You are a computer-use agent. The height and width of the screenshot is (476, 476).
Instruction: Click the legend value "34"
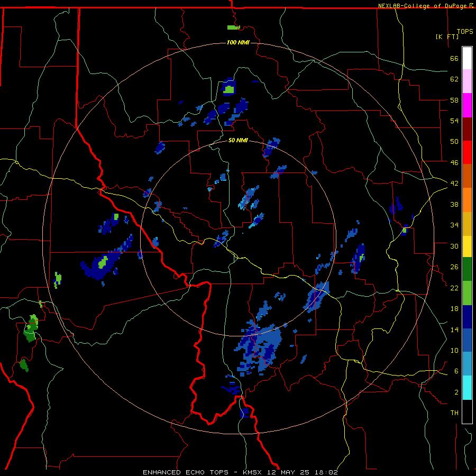point(454,225)
